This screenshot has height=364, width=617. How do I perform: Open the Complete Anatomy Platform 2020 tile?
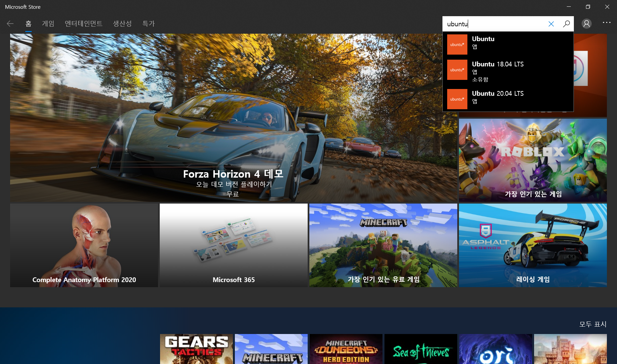[84, 245]
